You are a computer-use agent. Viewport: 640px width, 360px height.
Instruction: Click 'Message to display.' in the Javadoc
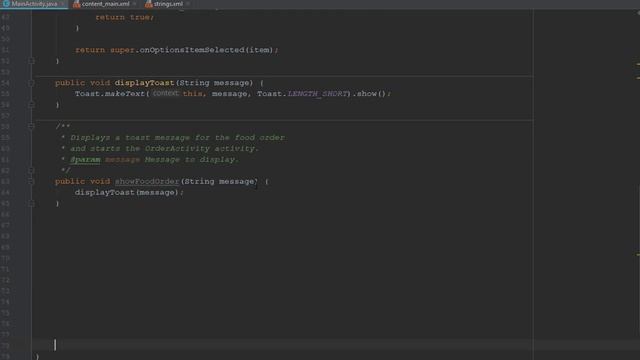tap(191, 160)
